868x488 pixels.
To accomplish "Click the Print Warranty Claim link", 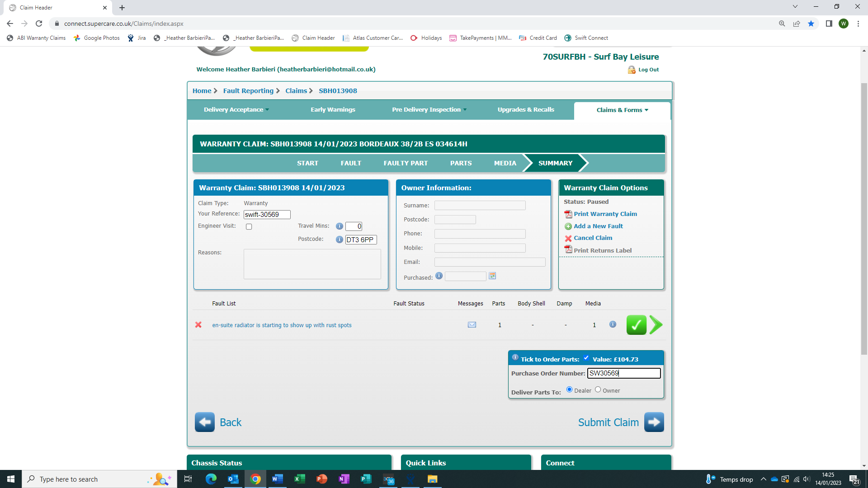I will 605,214.
